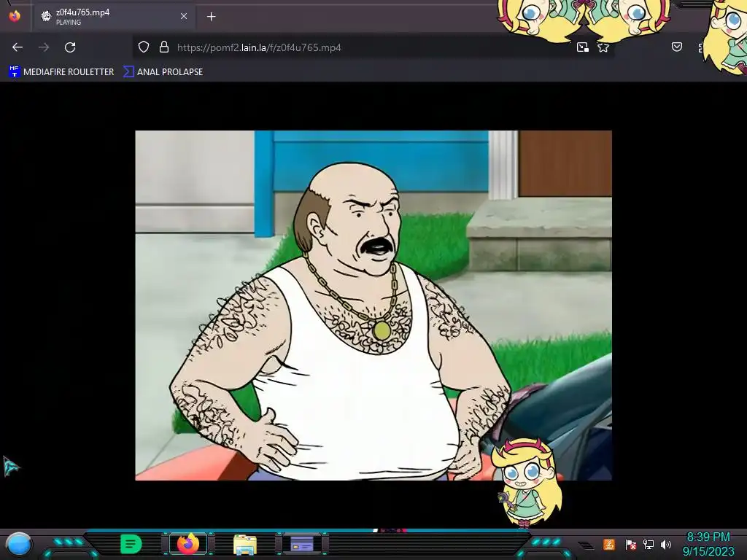Image resolution: width=747 pixels, height=560 pixels.
Task: Open Action Center flag with red X
Action: click(x=631, y=544)
